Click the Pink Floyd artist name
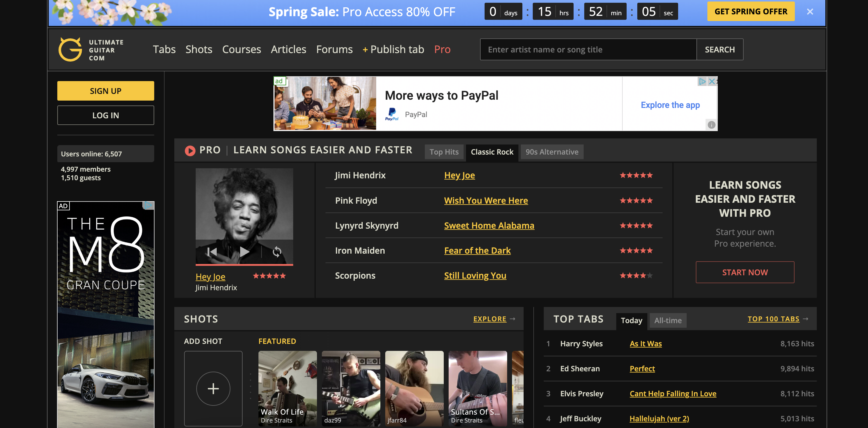The width and height of the screenshot is (868, 428). pyautogui.click(x=356, y=201)
